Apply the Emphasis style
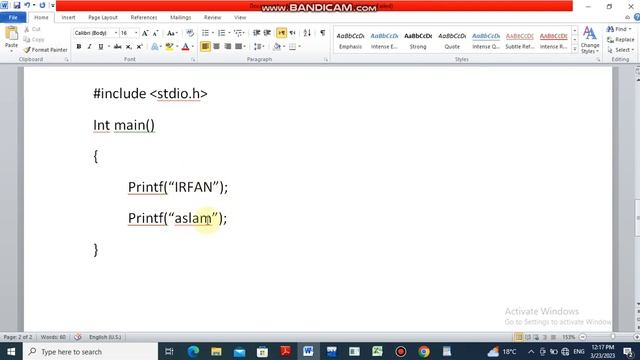Viewport: 640px width, 360px height. point(350,40)
